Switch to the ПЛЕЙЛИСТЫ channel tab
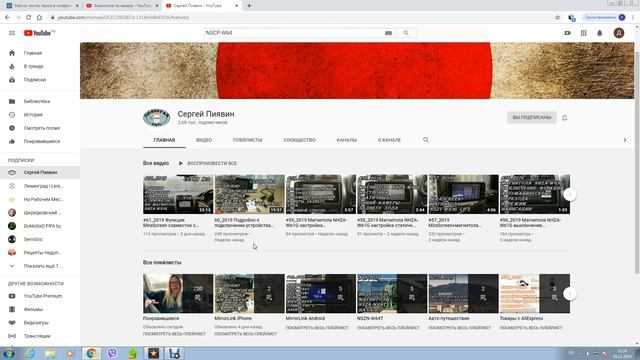Screen dimensions: 640x360 pyautogui.click(x=247, y=140)
